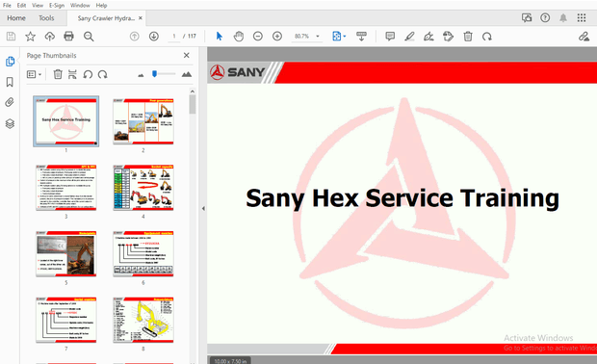Open the share review icon
Screen dimensions: 597x364
(527, 18)
